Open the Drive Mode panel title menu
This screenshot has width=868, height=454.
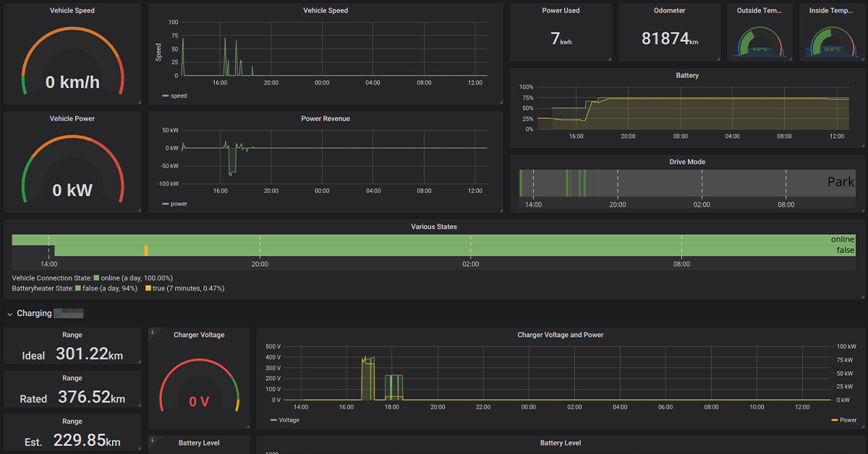(x=687, y=162)
